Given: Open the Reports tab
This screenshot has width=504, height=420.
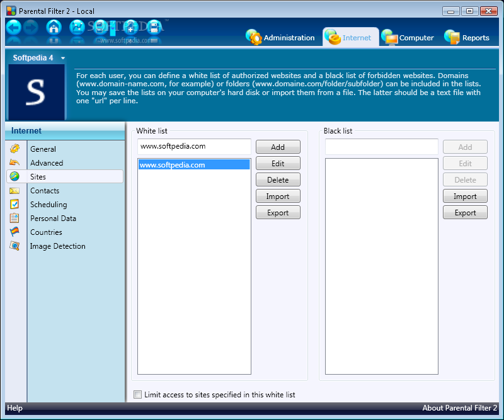Looking at the screenshot, I should (467, 37).
